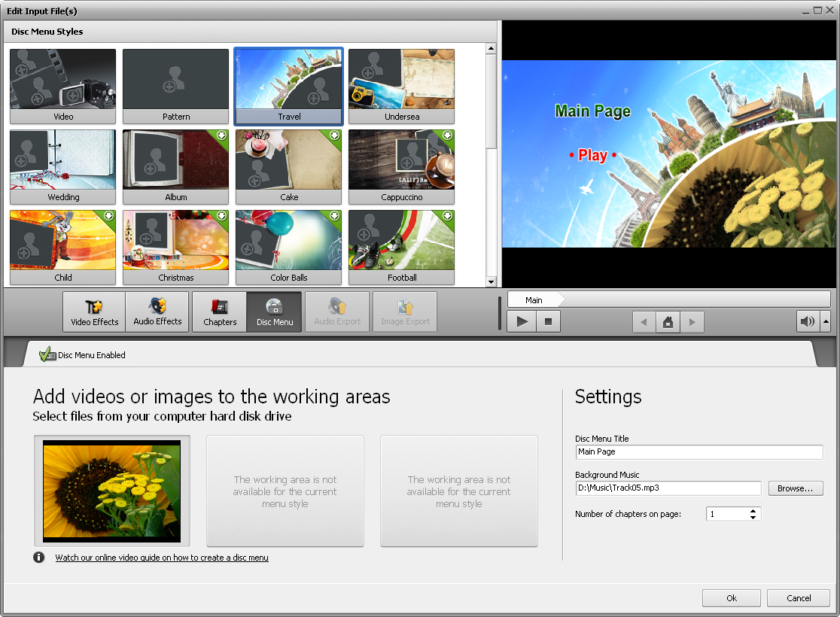Screen dimensions: 840x617
Task: Confirm changes with the Ok button
Action: tap(731, 598)
